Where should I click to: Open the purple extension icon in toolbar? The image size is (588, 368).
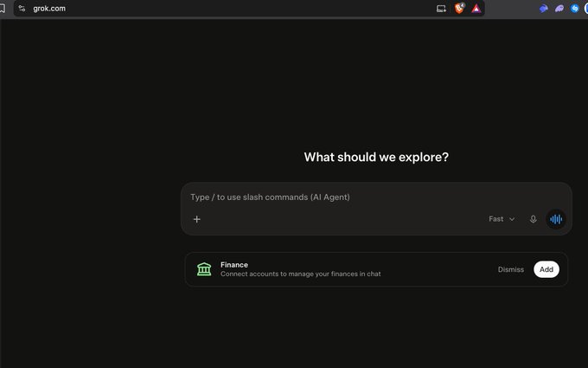[559, 9]
